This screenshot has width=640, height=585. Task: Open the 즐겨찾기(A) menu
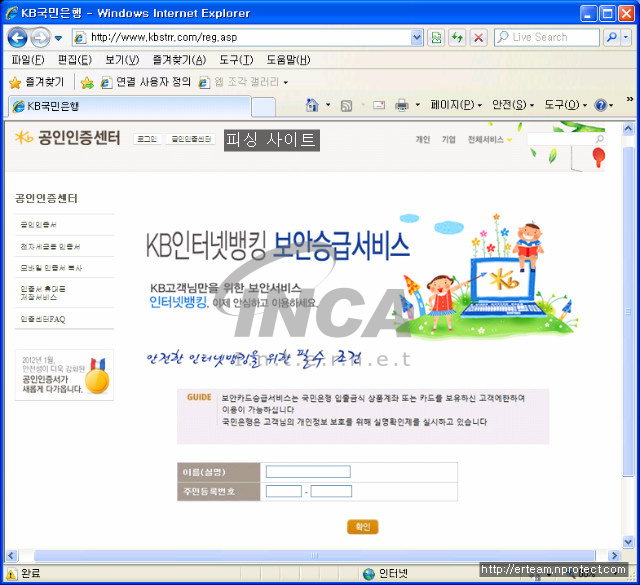(179, 60)
